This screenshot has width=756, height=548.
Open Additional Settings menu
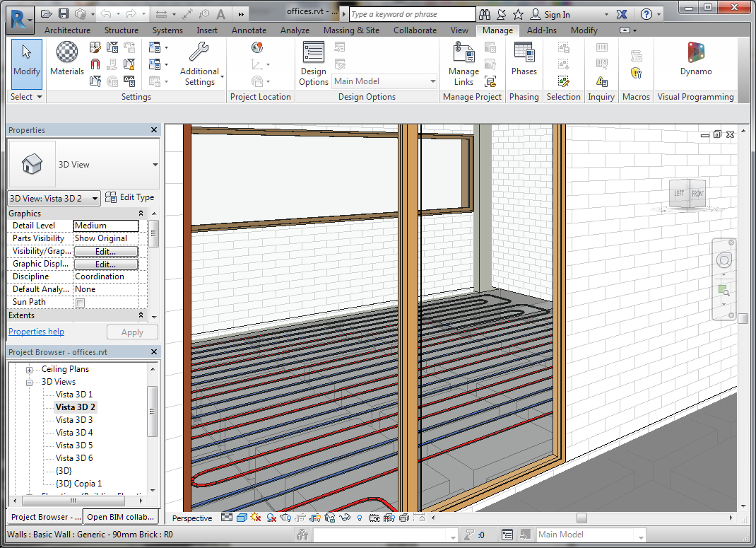(200, 64)
